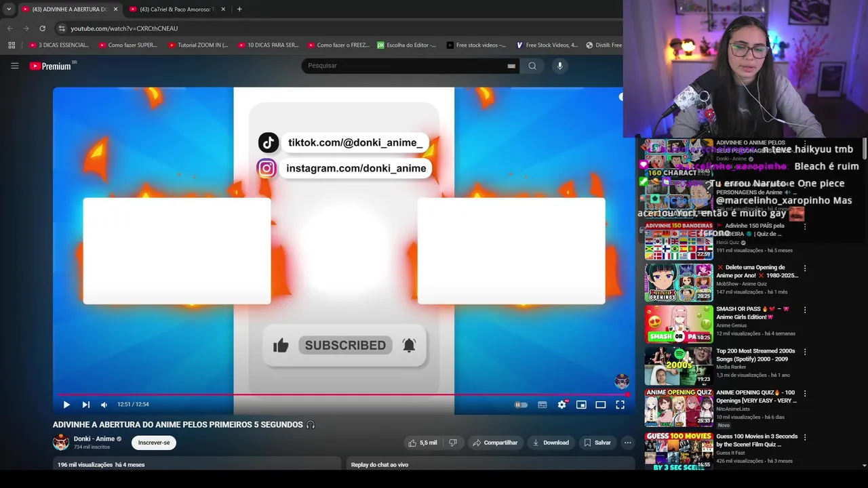The width and height of the screenshot is (868, 488).
Task: Subscribe with the Inscrever-se button
Action: 154,443
